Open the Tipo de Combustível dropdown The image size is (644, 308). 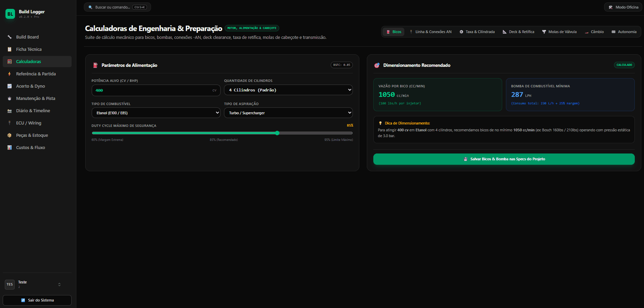(156, 113)
